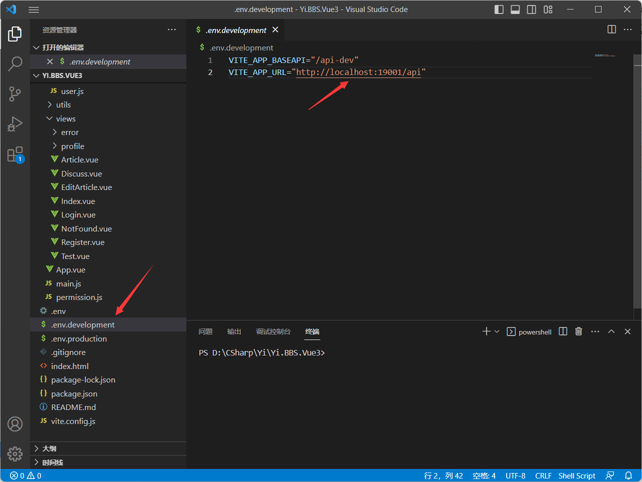The height and width of the screenshot is (482, 642).
Task: Open the Search view in activity bar
Action: point(15,64)
